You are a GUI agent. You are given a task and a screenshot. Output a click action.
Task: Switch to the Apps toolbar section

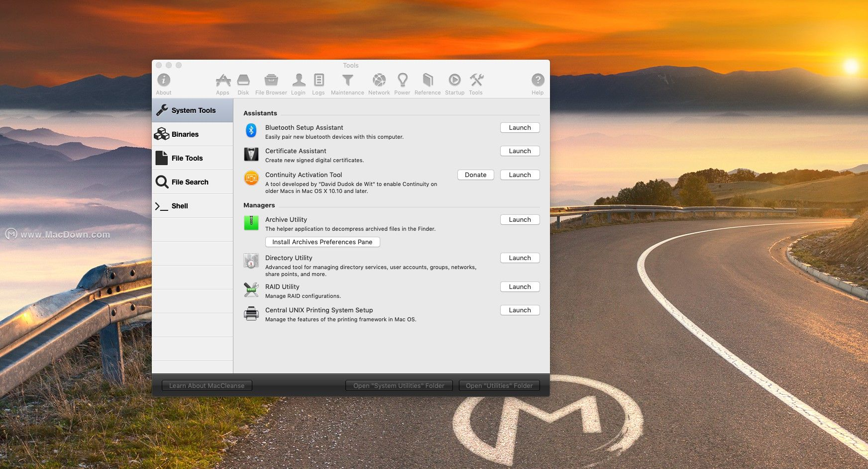point(222,84)
